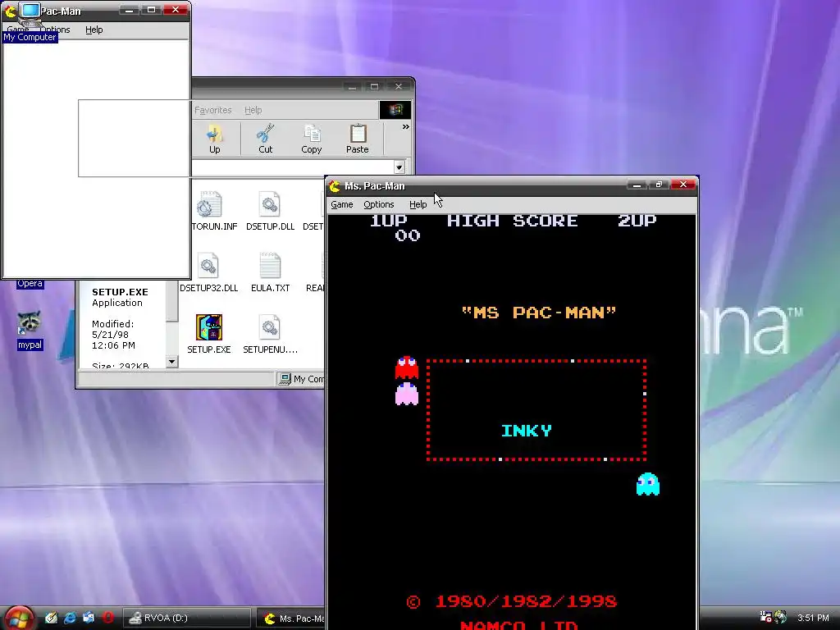Select the DSETUP.DLL file
The height and width of the screenshot is (630, 840).
click(x=270, y=211)
